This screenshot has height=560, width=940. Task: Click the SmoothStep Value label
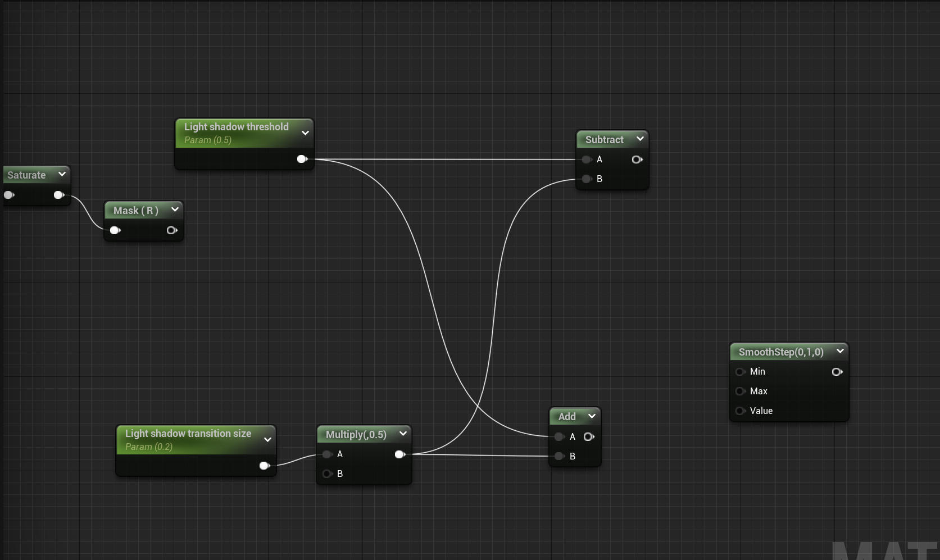click(x=761, y=411)
